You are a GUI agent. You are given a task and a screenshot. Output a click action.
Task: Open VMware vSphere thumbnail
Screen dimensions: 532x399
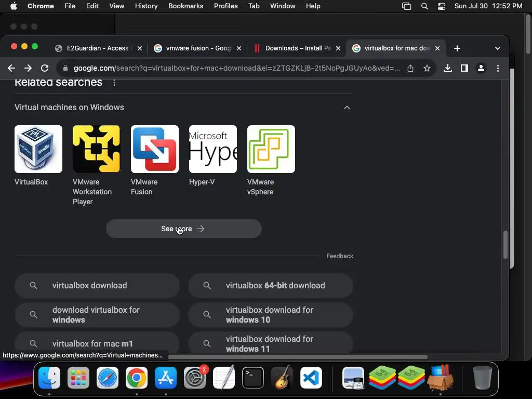coord(271,149)
